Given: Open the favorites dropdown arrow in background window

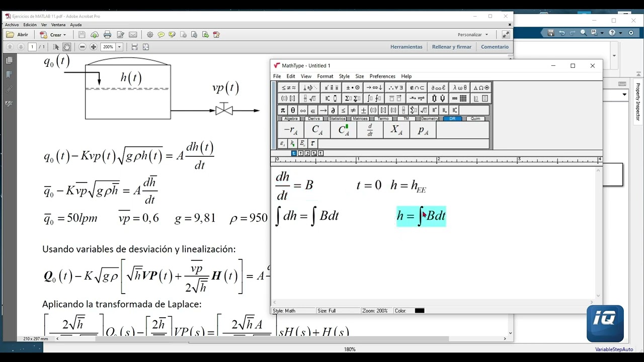Looking at the screenshot, I should click(602, 33).
